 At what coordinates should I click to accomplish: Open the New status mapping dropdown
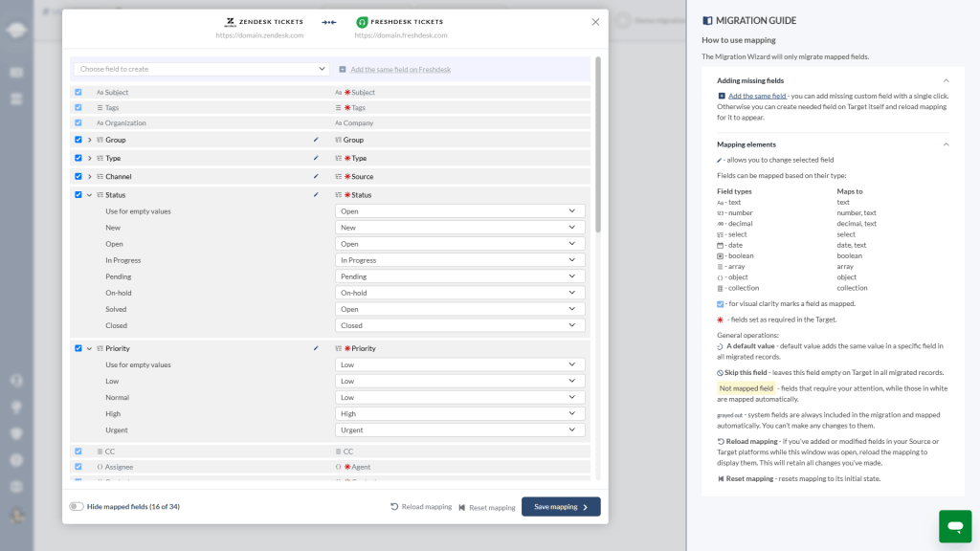[x=460, y=228]
